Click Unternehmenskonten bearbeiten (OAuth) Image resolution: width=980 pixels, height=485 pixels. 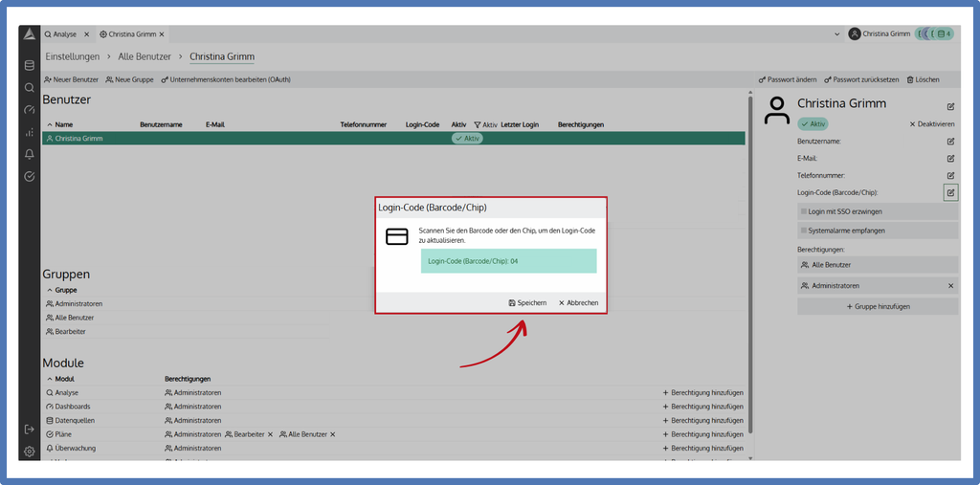click(226, 80)
